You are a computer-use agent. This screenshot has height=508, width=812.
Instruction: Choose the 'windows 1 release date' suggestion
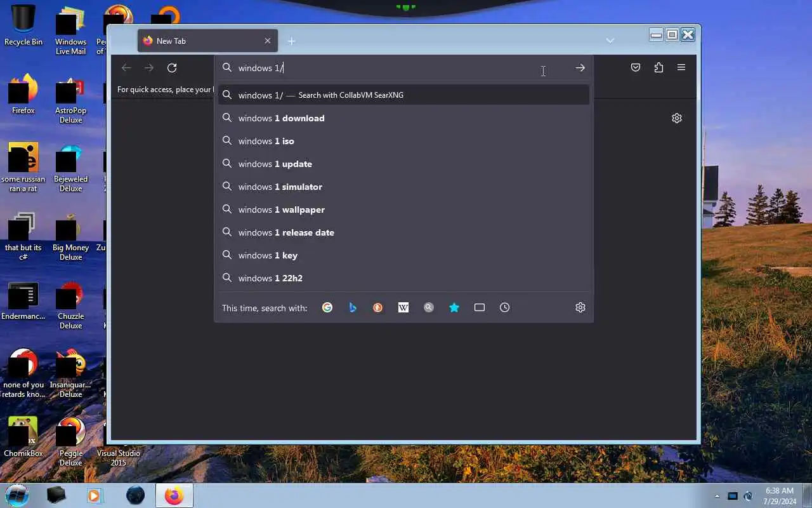click(x=403, y=232)
